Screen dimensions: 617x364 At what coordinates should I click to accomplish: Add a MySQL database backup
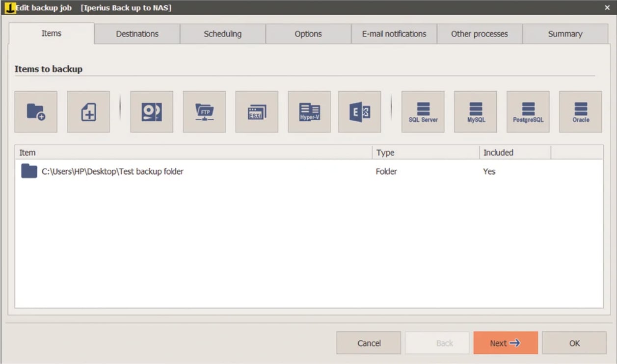(476, 111)
